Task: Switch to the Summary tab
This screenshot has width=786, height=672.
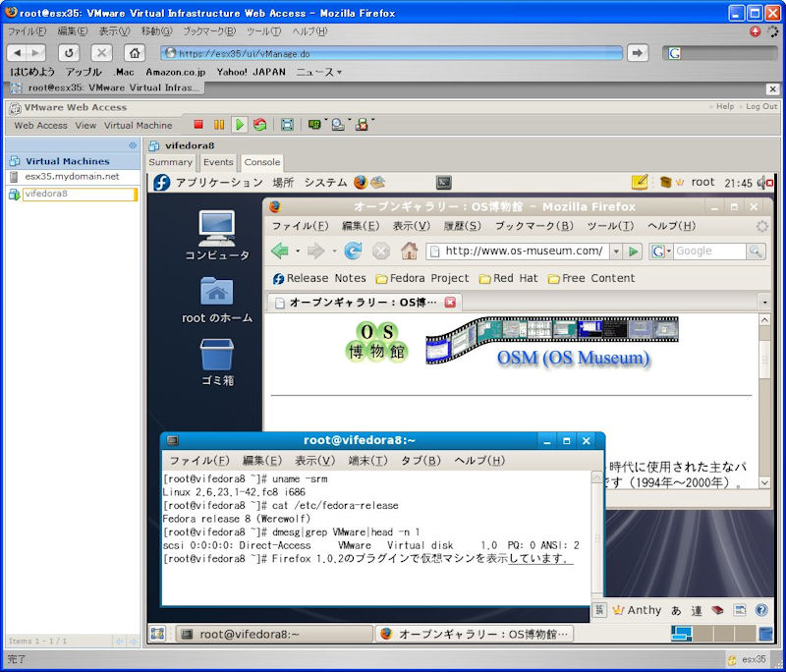Action: (170, 162)
